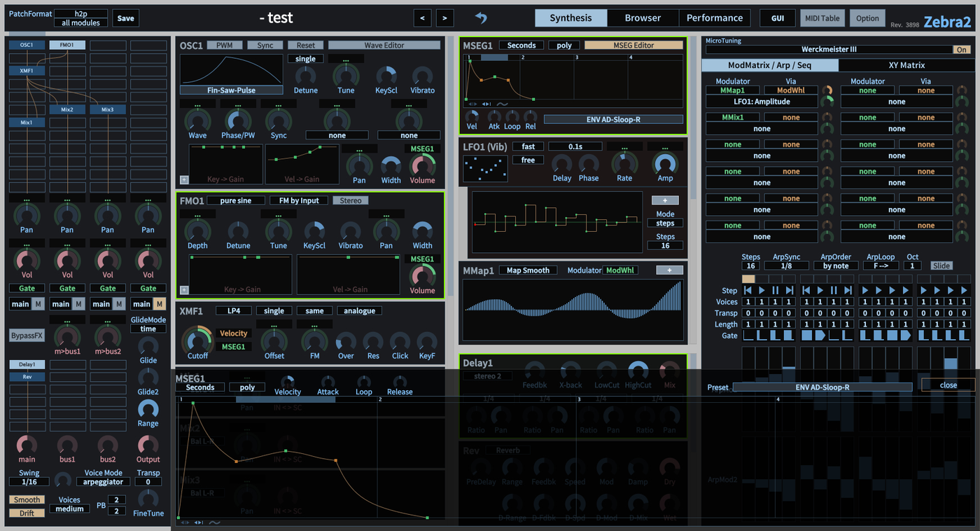Image resolution: width=980 pixels, height=531 pixels.
Task: Open the LFO1 fast sync dropdown
Action: pyautogui.click(x=528, y=146)
